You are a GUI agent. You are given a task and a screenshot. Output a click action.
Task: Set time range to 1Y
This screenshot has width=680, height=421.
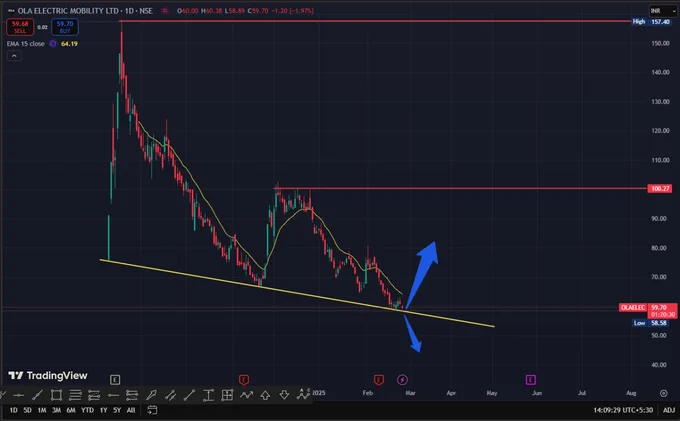tap(103, 410)
